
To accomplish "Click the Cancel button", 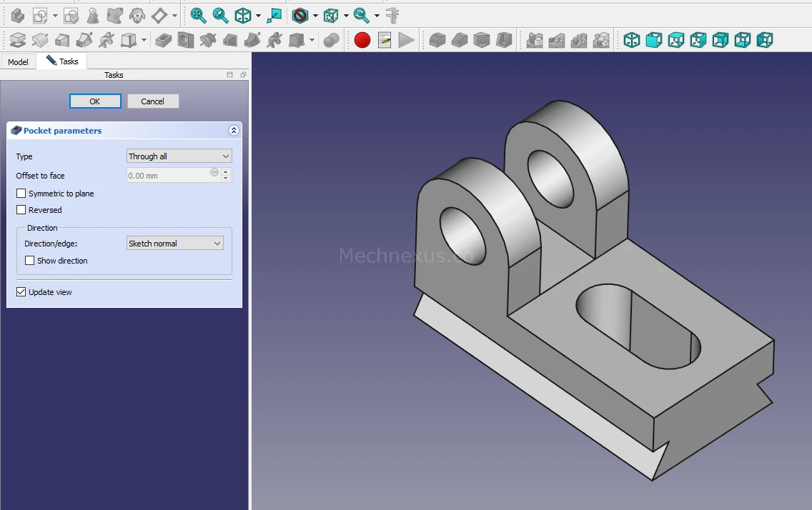I will pos(153,101).
